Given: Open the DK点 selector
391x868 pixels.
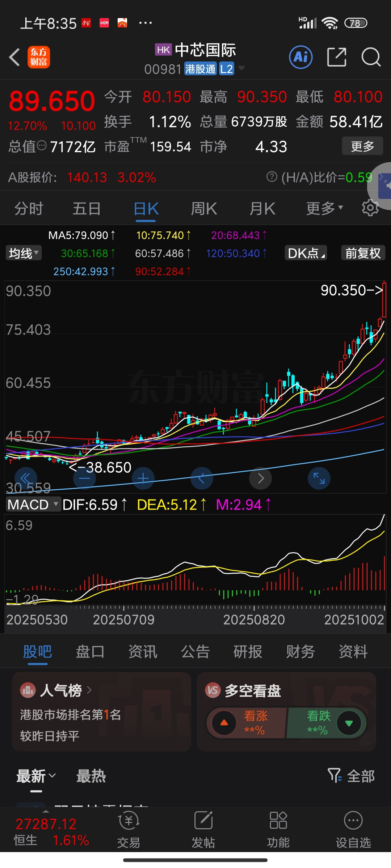Looking at the screenshot, I should tap(306, 253).
